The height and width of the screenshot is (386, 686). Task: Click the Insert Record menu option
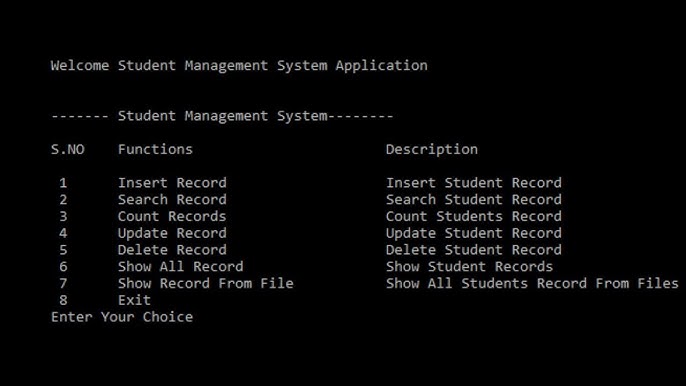[x=172, y=182]
